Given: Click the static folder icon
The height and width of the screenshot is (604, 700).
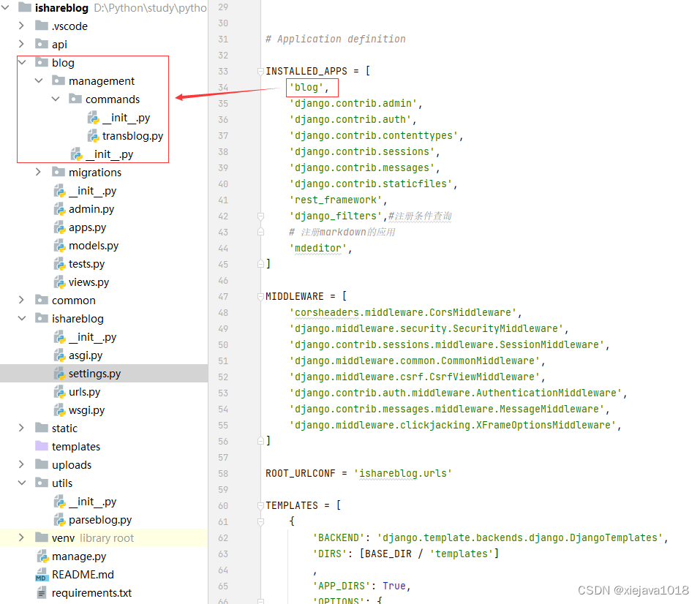Looking at the screenshot, I should coord(42,428).
